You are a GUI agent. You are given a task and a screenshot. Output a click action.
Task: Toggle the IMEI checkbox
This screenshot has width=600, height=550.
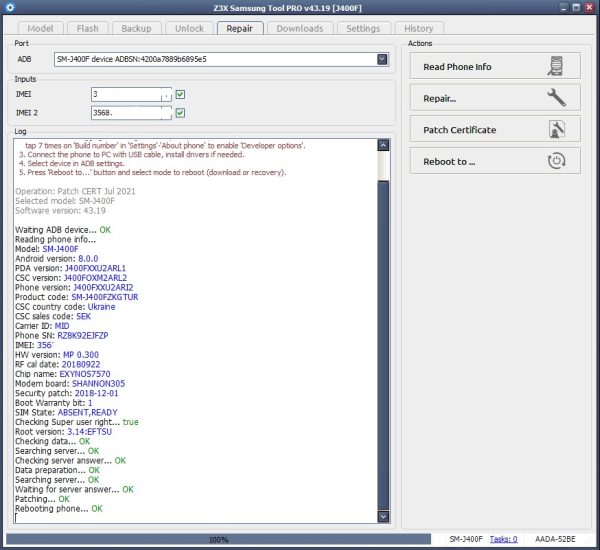(180, 94)
